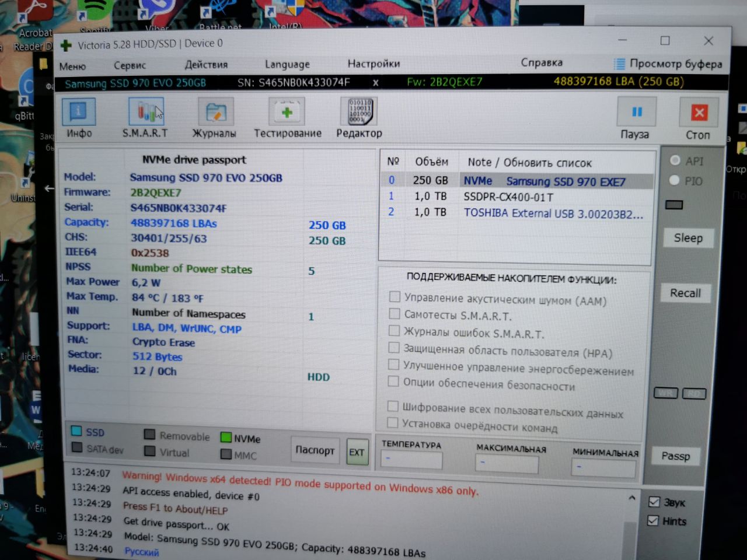
Task: Toggle Журналы ошибок S.M.A.R.T. checkbox
Action: pyautogui.click(x=395, y=331)
